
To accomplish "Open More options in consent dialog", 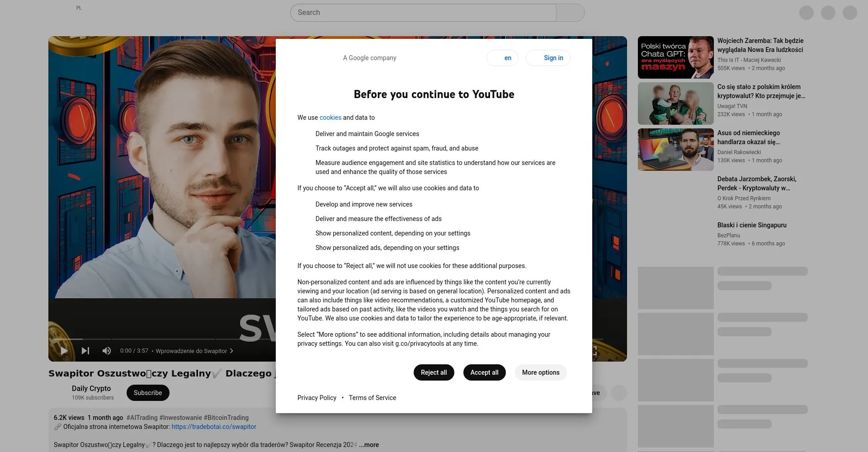I will 541,372.
